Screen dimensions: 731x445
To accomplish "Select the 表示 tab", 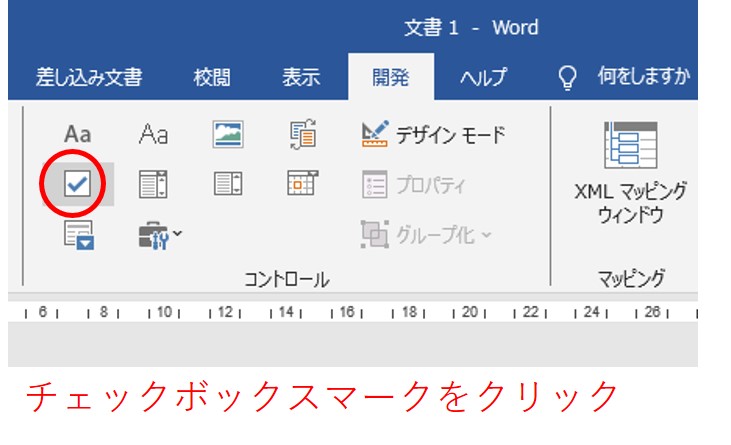I will (x=300, y=78).
